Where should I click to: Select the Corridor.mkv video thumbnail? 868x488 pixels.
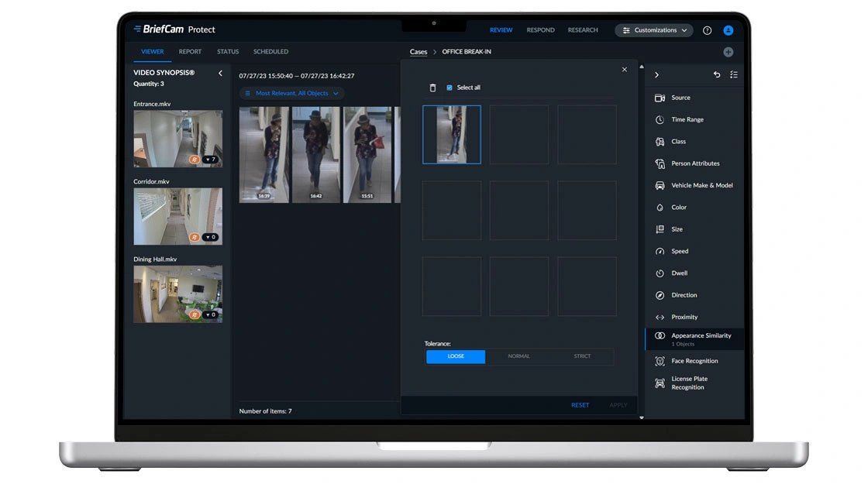[177, 216]
